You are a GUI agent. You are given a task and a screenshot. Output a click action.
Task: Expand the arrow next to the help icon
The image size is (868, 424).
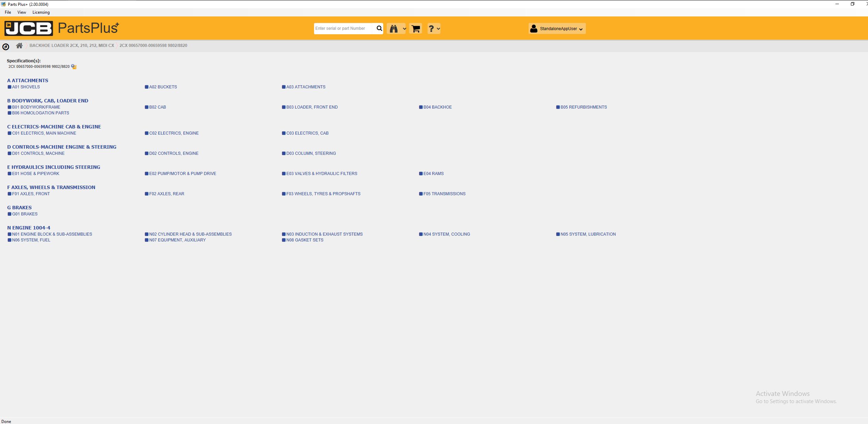coord(438,29)
